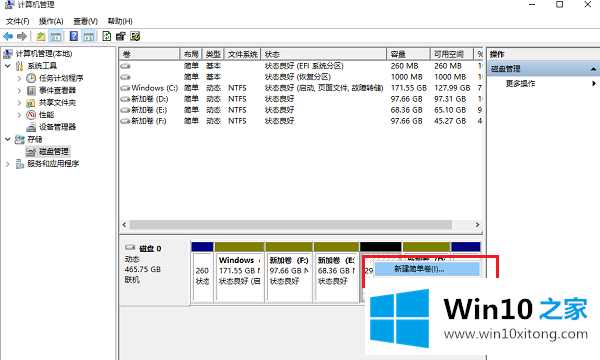The width and height of the screenshot is (600, 360).
Task: Select the 恢复分区 1000 MB volume row
Action: tap(301, 77)
